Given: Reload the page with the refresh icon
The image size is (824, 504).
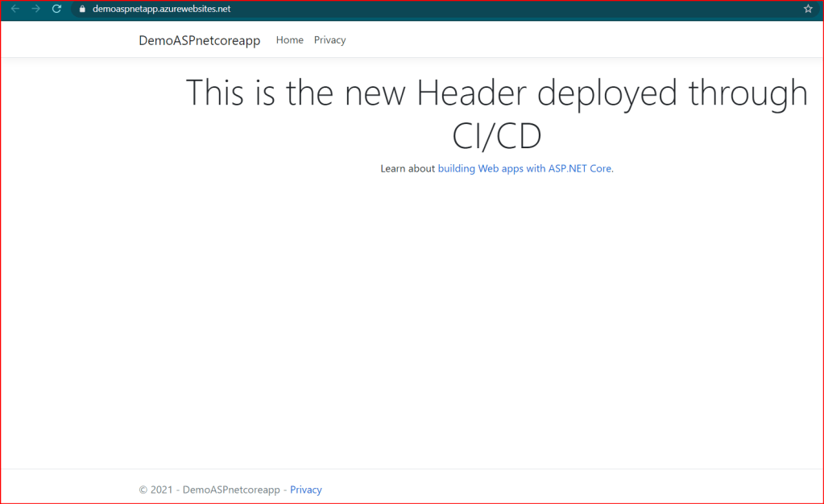Looking at the screenshot, I should (56, 9).
